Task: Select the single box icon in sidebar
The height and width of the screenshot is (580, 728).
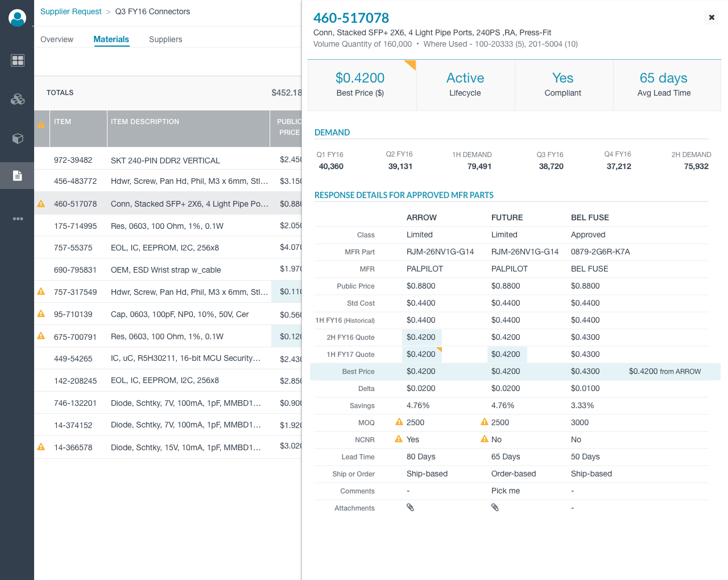Action: click(x=18, y=138)
